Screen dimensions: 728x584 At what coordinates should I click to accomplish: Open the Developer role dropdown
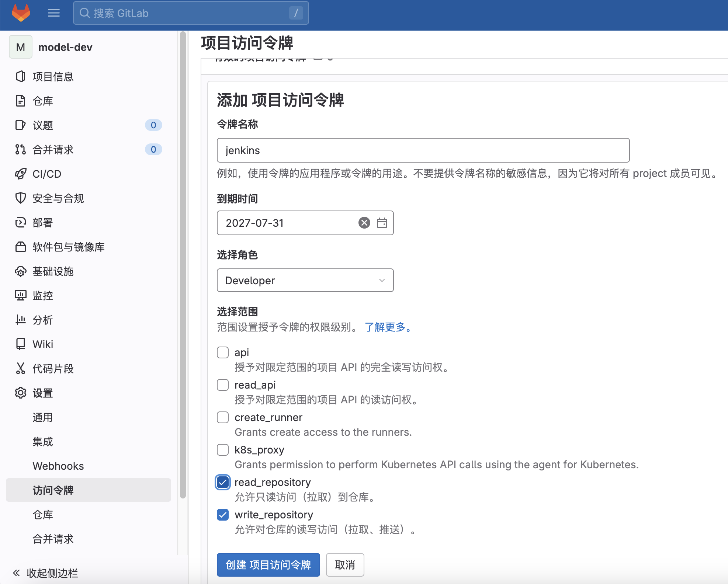305,281
